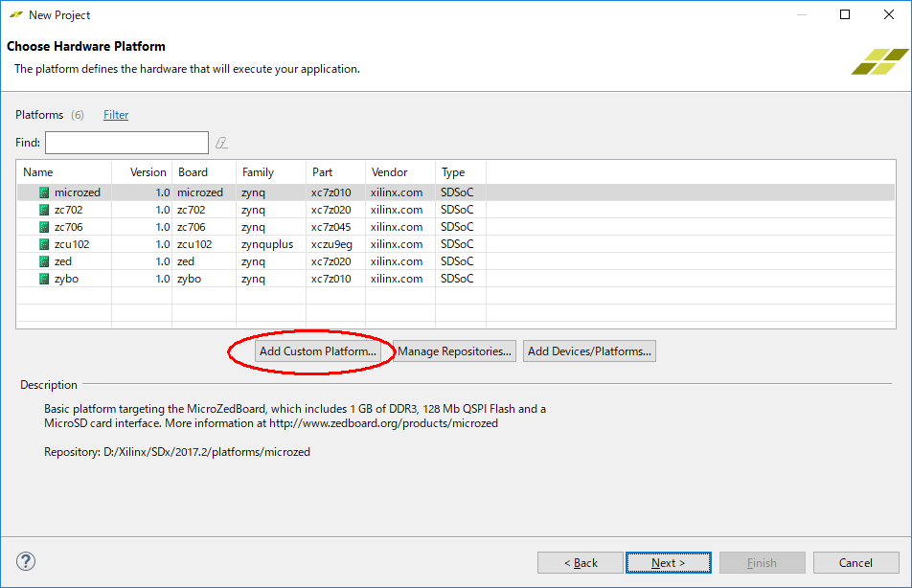Click the Add Custom Platform button
Viewport: 912px width, 588px height.
click(318, 351)
